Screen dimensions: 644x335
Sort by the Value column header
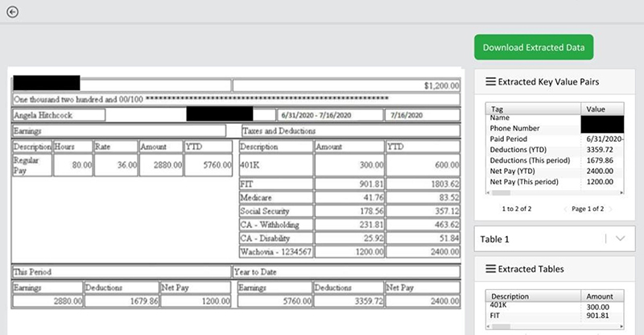[602, 109]
